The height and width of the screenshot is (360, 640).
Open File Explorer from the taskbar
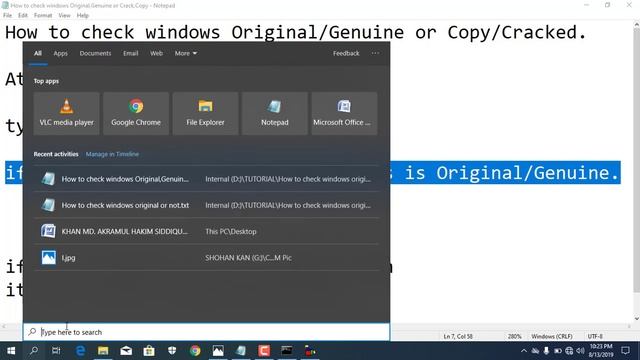103,351
